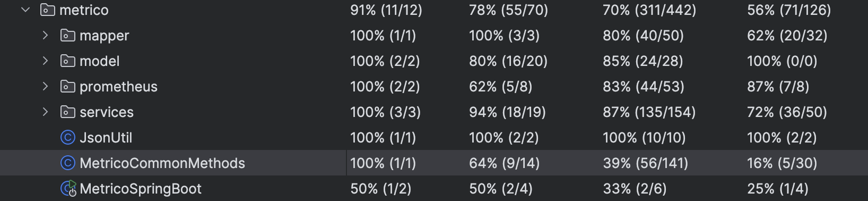The width and height of the screenshot is (868, 201).
Task: Click the metrico 91% (11/12) class coverage cell
Action: 386,10
